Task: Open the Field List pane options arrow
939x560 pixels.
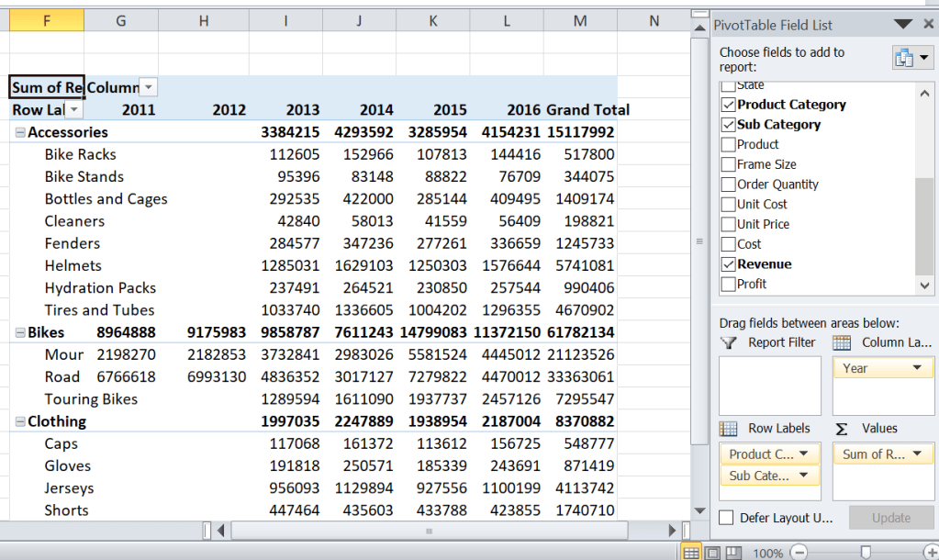Action: pos(903,25)
